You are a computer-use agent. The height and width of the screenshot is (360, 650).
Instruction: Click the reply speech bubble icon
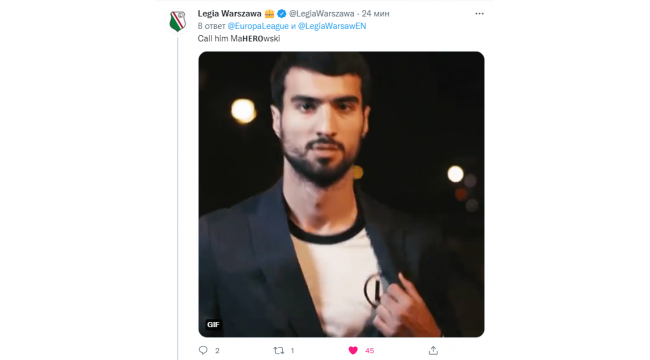(x=203, y=350)
